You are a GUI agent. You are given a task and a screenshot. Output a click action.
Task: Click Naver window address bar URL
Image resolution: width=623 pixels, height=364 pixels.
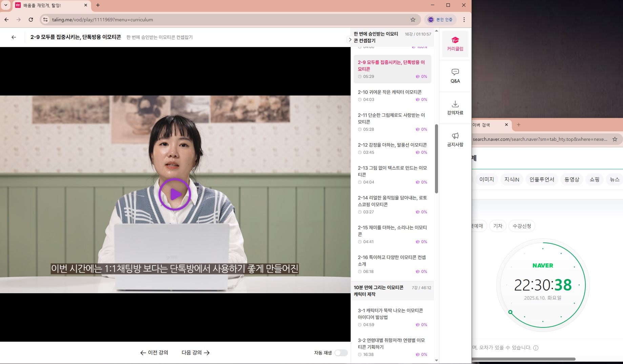click(540, 139)
